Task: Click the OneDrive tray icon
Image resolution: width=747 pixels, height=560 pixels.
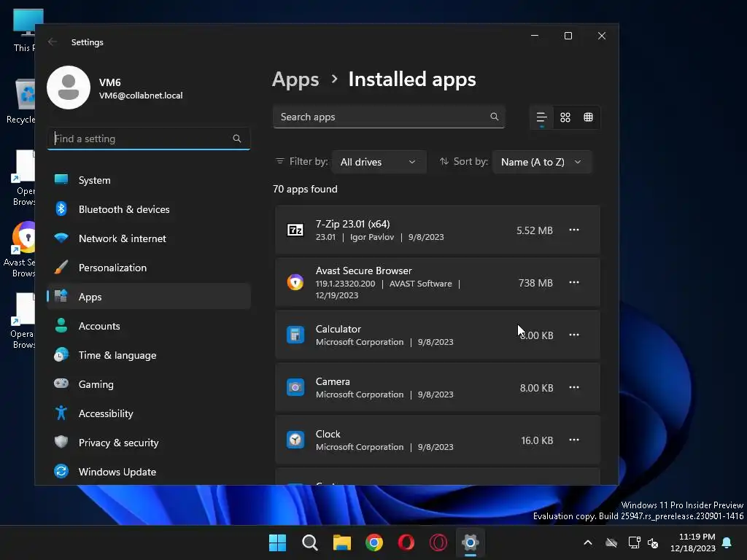Action: 611,542
